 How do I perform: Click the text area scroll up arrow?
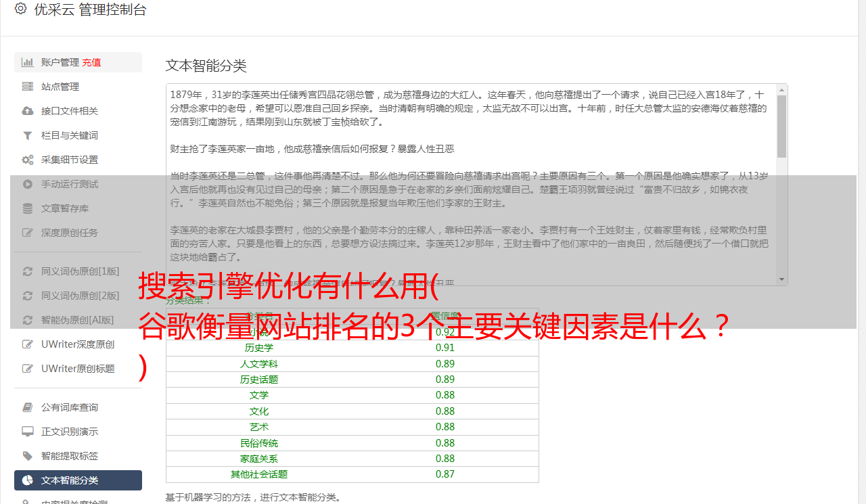[782, 89]
